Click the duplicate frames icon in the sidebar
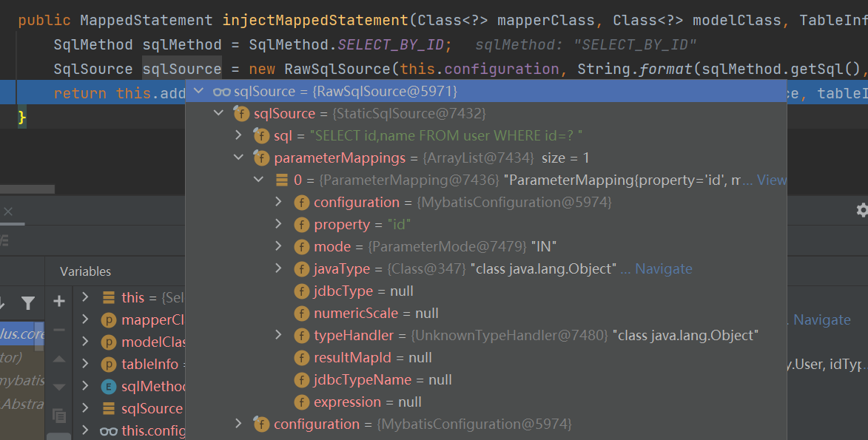This screenshot has height=440, width=868. pyautogui.click(x=59, y=416)
